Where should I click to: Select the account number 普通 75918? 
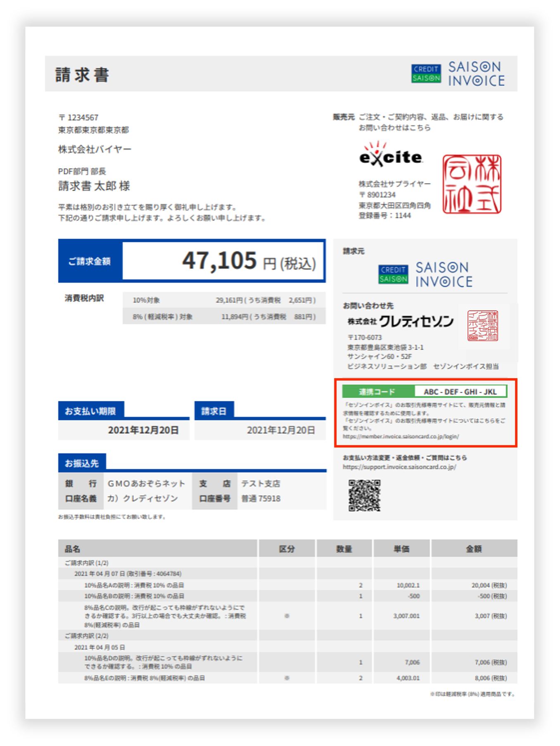[261, 498]
